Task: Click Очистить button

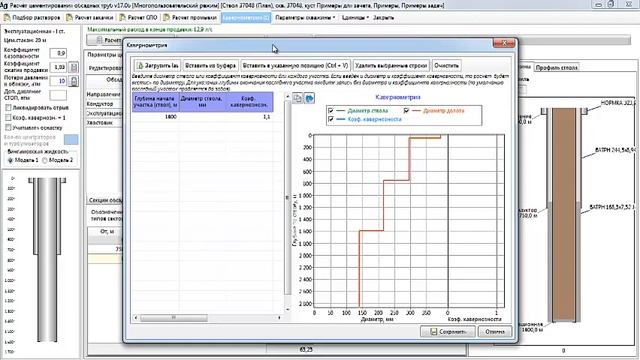Action: click(x=447, y=65)
